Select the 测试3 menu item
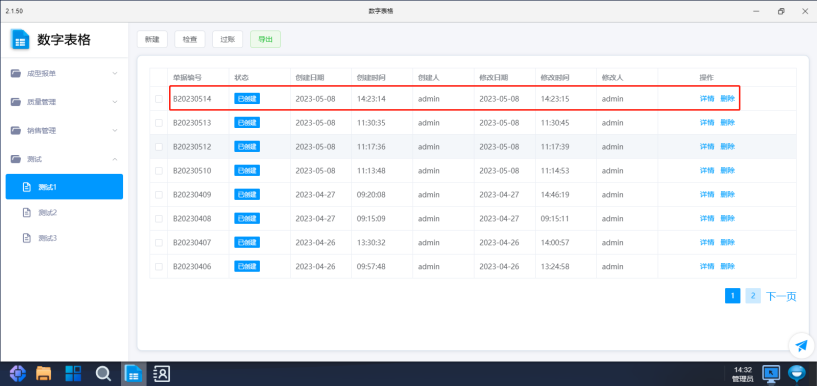Viewport: 817px width, 386px height. 64,238
